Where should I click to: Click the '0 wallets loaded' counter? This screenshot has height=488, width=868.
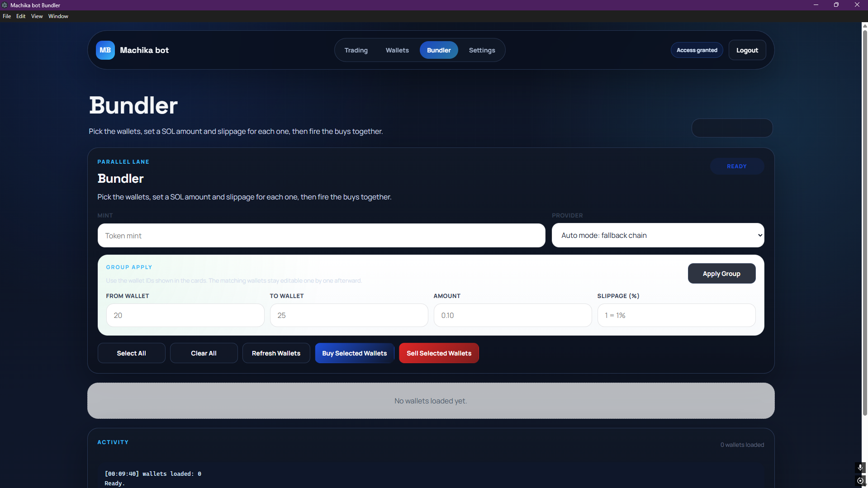pyautogui.click(x=742, y=445)
